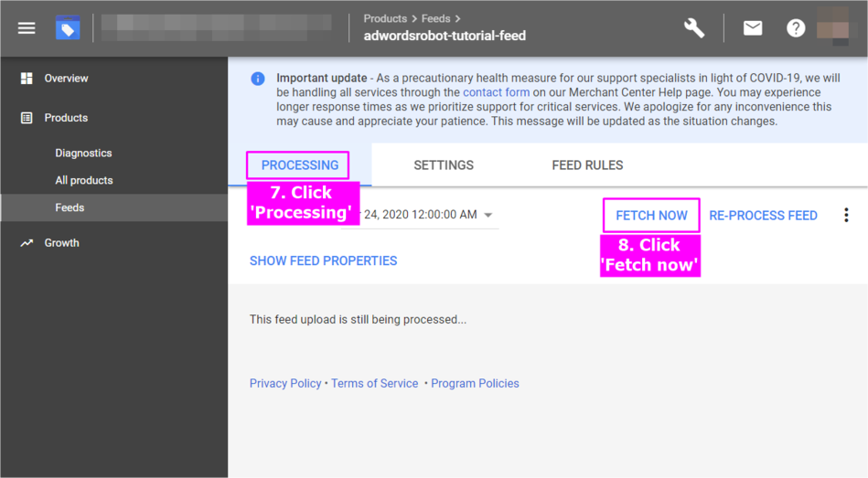The height and width of the screenshot is (478, 868).
Task: Expand the feed date dropdown arrow
Action: click(x=488, y=216)
